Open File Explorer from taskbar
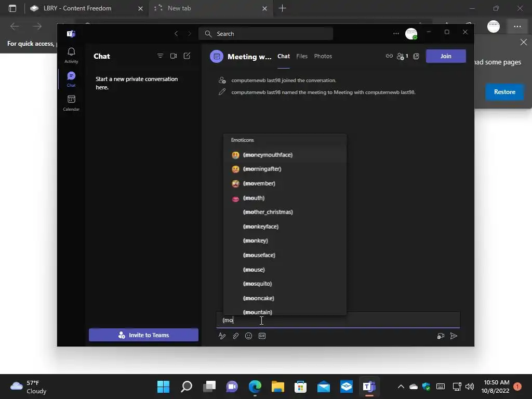Viewport: 532px width, 399px height. (278, 387)
